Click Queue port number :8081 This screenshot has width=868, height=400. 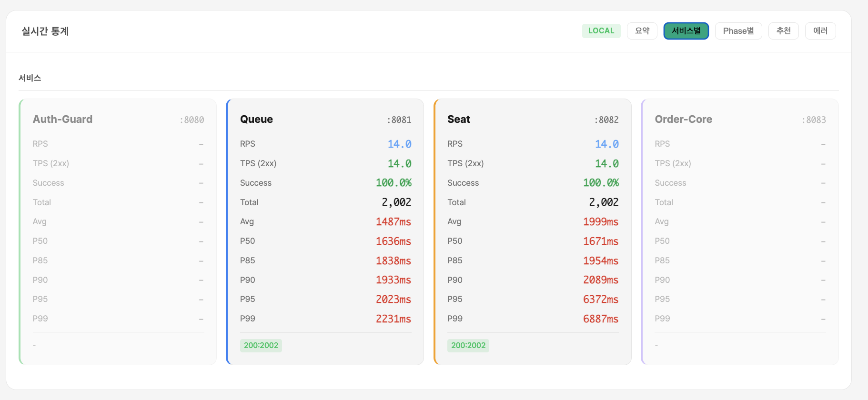[x=399, y=120]
